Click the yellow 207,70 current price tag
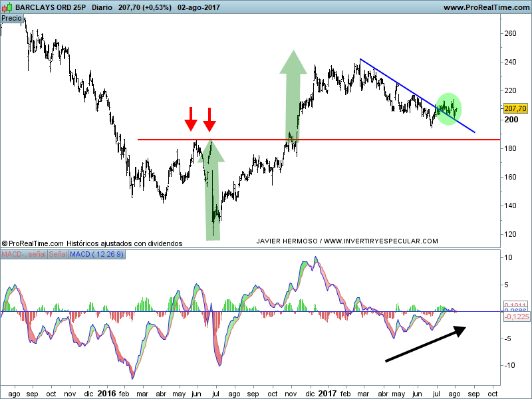The image size is (532, 399). coord(515,108)
